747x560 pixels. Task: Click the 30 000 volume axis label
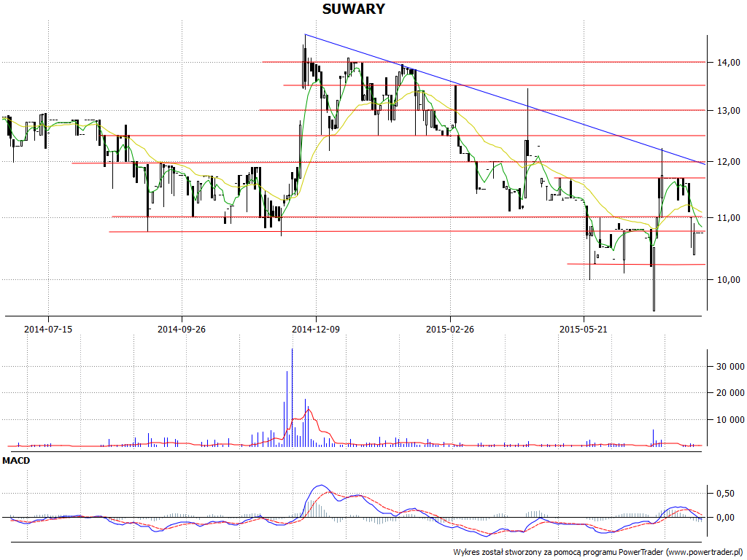coord(730,366)
